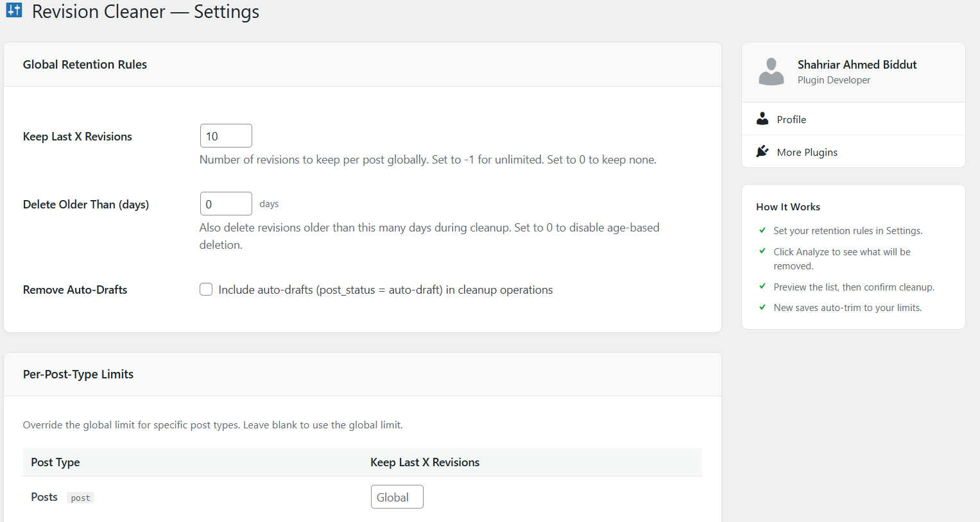Click the Per-Post-Type Limits section header

[78, 374]
